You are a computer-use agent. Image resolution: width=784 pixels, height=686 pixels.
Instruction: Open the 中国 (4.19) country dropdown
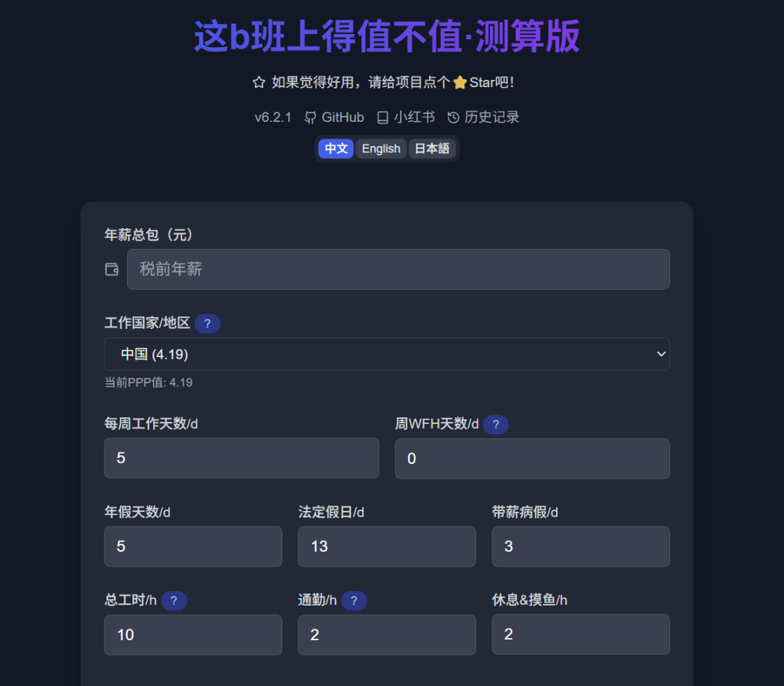point(387,354)
